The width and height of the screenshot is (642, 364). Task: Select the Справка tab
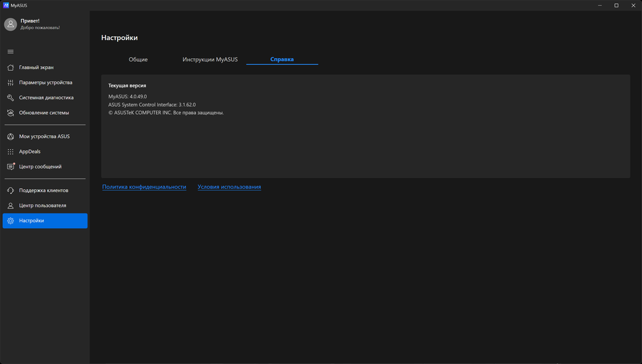point(282,59)
